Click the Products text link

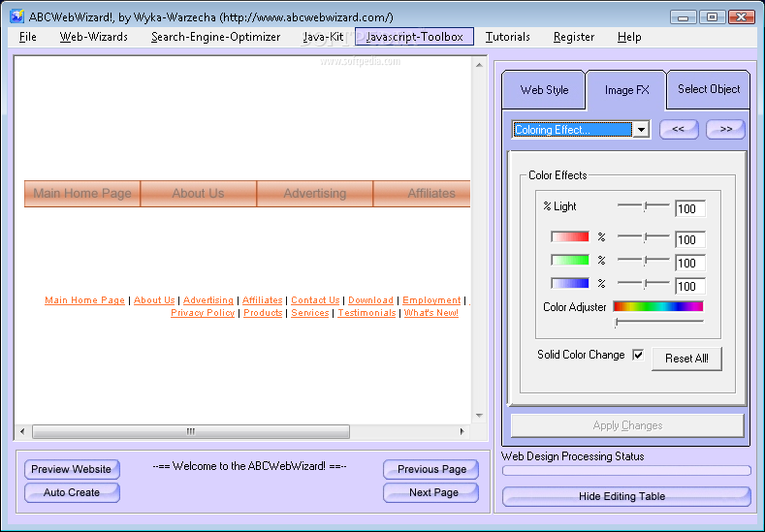coord(263,313)
